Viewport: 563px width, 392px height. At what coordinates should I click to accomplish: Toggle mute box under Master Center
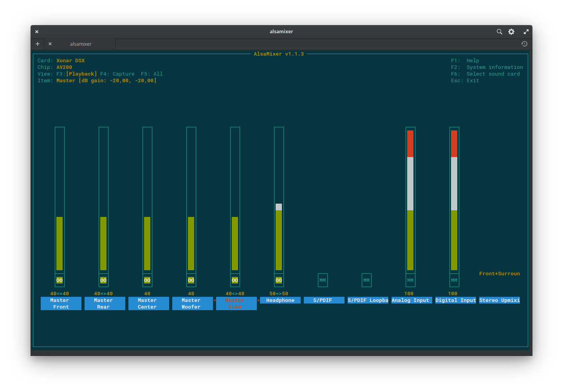[147, 280]
